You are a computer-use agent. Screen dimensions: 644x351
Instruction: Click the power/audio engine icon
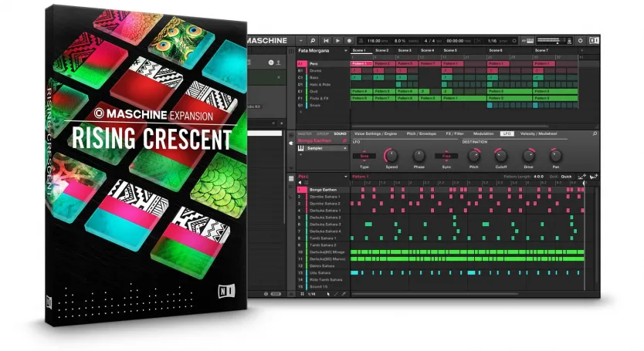(593, 40)
